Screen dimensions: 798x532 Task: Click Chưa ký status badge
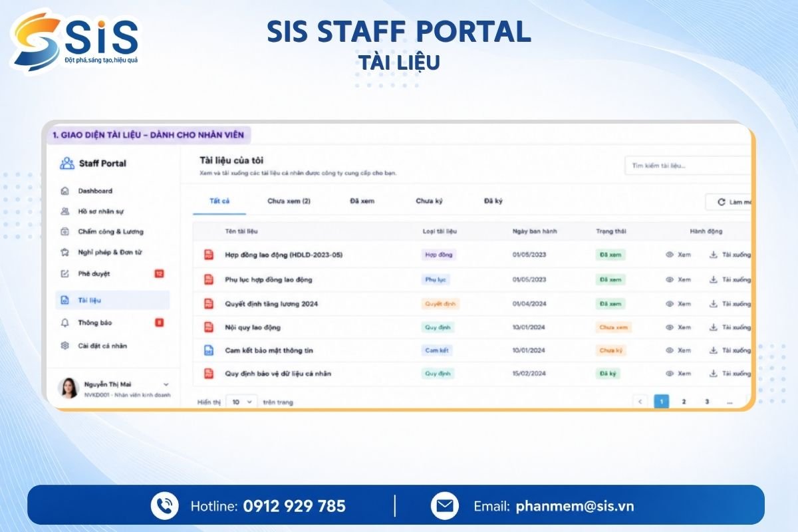pyautogui.click(x=610, y=350)
